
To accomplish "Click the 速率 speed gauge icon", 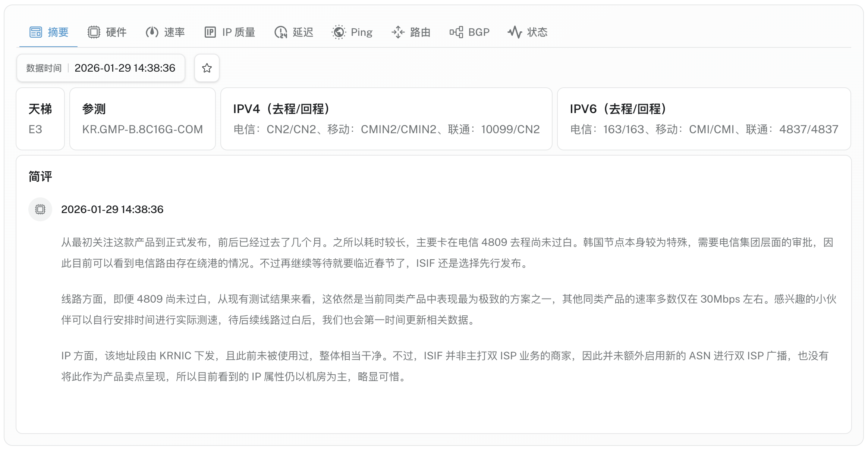I will point(152,32).
